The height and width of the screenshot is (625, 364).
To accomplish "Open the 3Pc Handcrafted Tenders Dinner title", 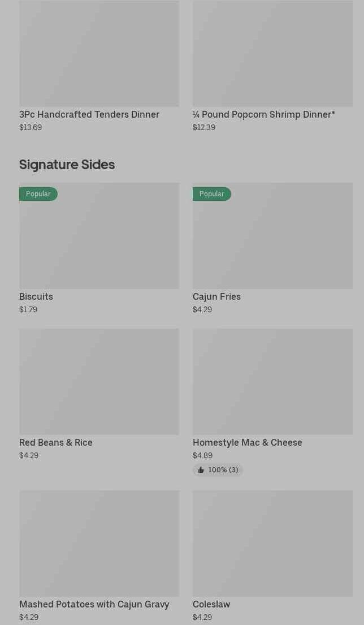I will click(x=89, y=114).
